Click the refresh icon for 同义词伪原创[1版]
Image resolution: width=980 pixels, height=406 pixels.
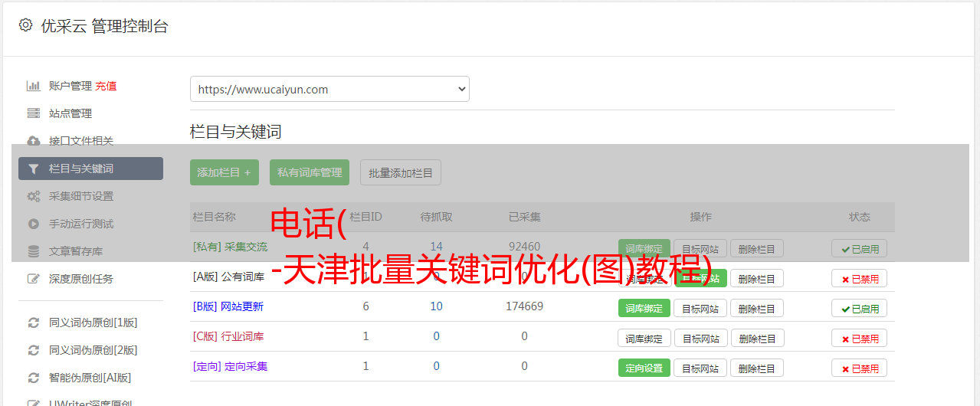[x=33, y=323]
